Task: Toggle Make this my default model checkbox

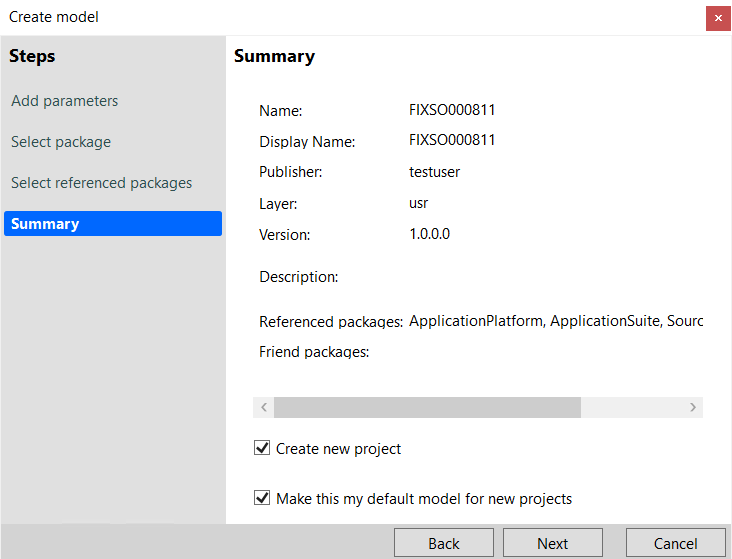Action: pos(262,498)
